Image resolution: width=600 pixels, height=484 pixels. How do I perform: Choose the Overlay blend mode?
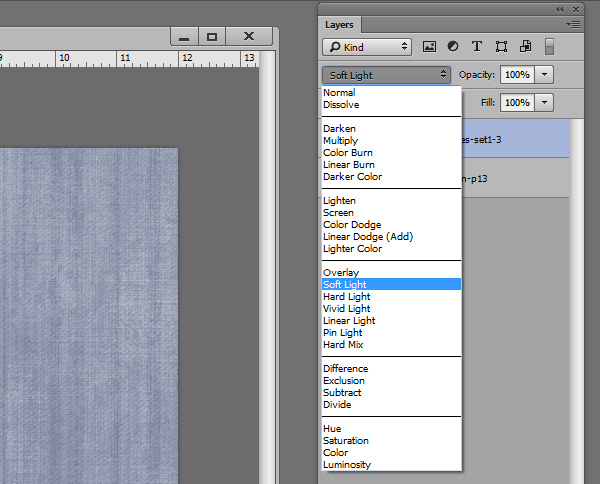(341, 273)
